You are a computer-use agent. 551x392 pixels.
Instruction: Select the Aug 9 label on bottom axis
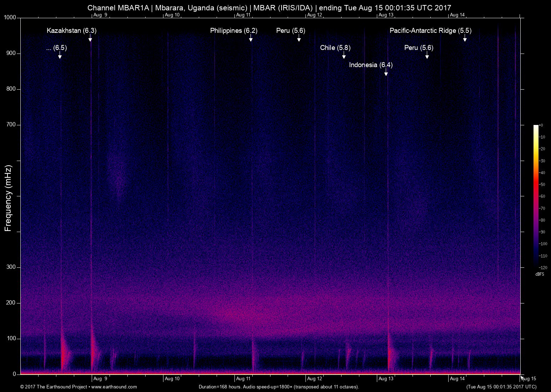click(x=100, y=378)
